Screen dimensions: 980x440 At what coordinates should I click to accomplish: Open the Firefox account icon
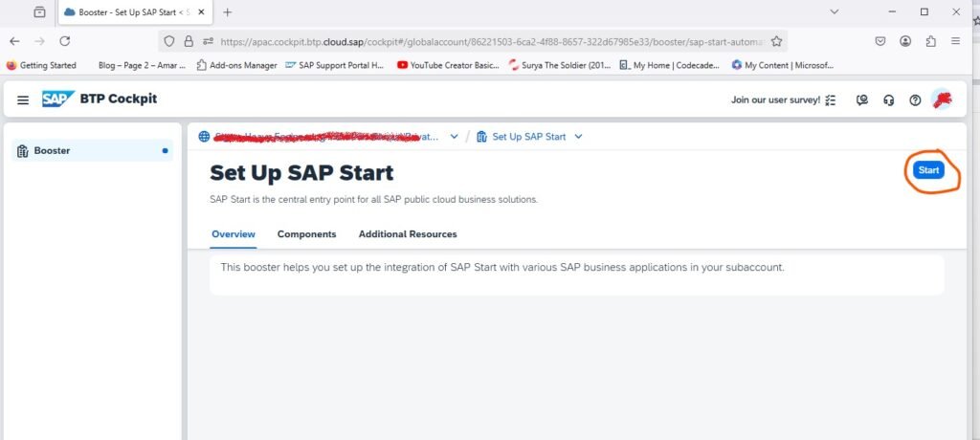905,41
